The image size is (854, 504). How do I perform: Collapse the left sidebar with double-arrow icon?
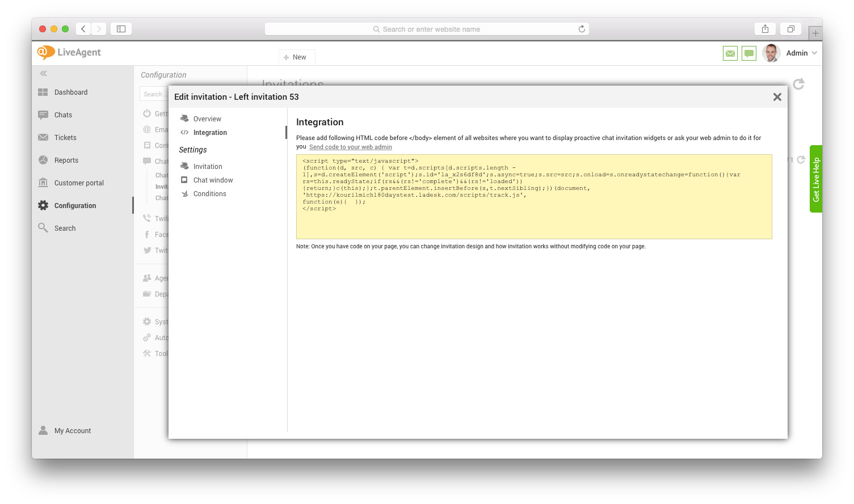tap(44, 74)
